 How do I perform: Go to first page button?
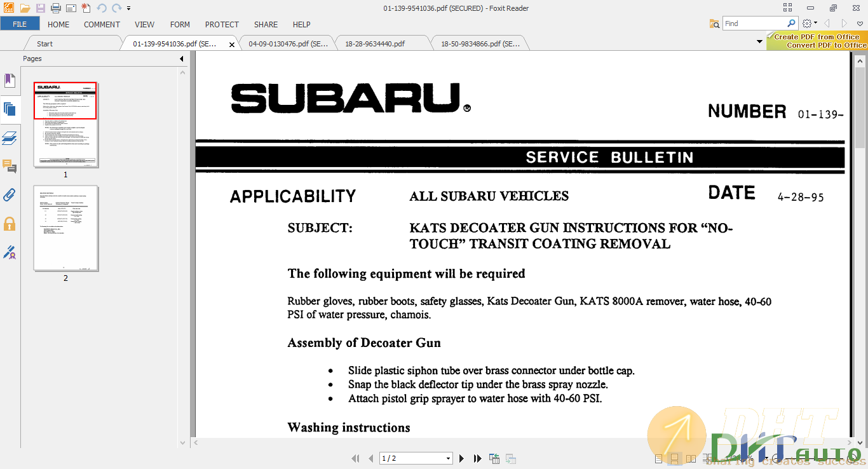click(356, 458)
